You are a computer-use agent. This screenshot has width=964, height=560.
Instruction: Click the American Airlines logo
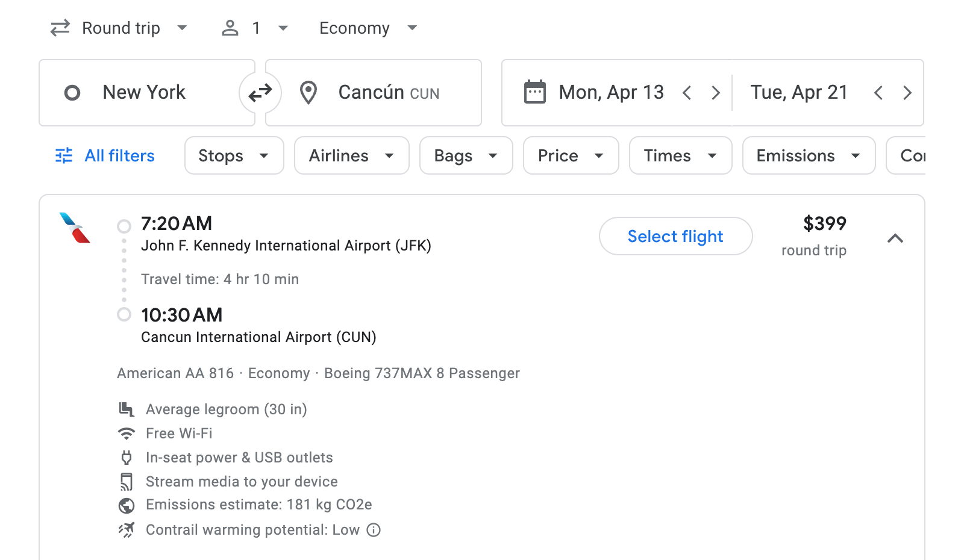[74, 229]
